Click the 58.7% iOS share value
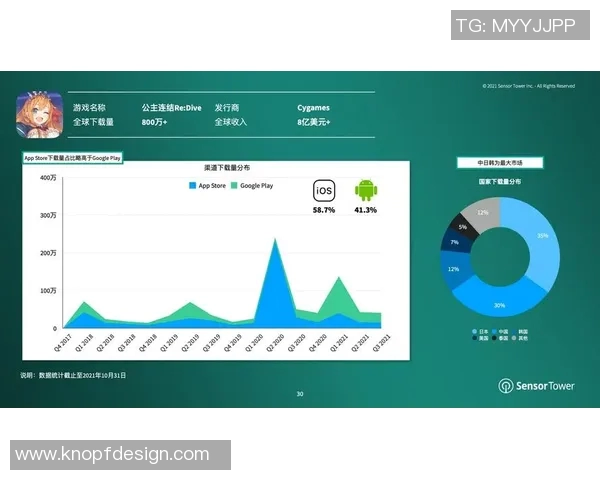This screenshot has height=480, width=600. (x=324, y=210)
